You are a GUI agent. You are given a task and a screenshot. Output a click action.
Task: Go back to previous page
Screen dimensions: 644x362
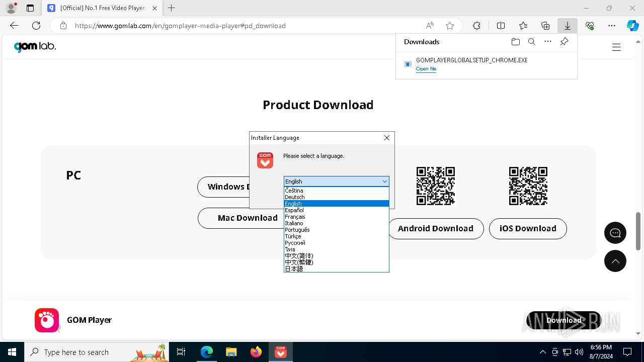(14, 26)
